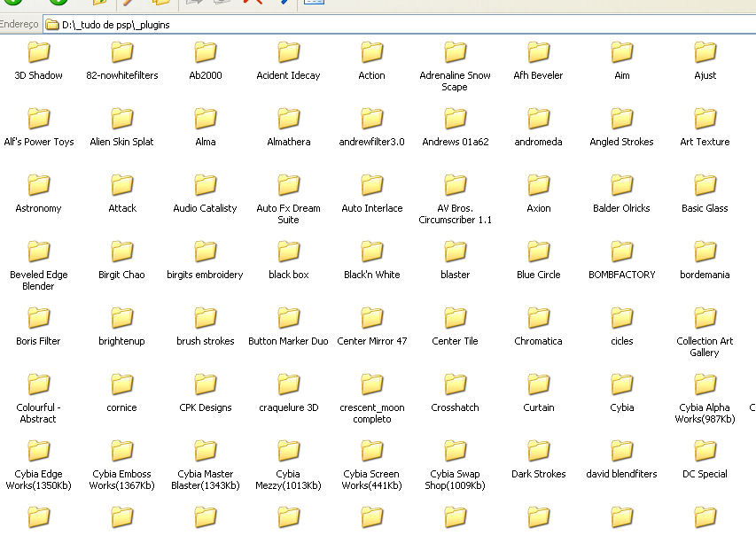Select the 'Curtain' folder label
The width and height of the screenshot is (756, 535).
(539, 407)
